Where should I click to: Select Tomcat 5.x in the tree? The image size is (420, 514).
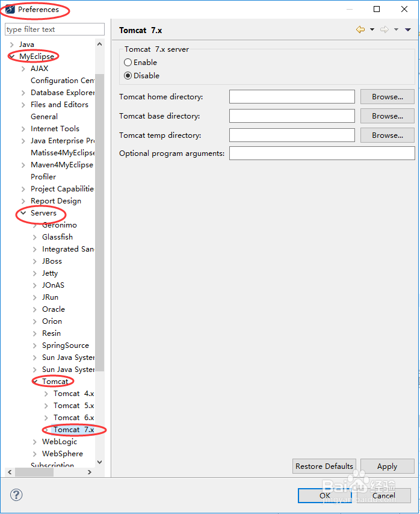pos(74,406)
